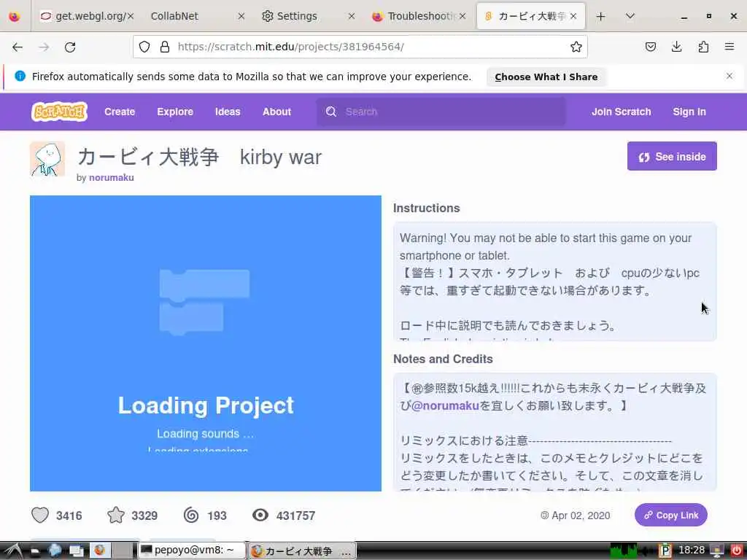Image resolution: width=747 pixels, height=560 pixels.
Task: Click Join Scratch link
Action: [622, 112]
